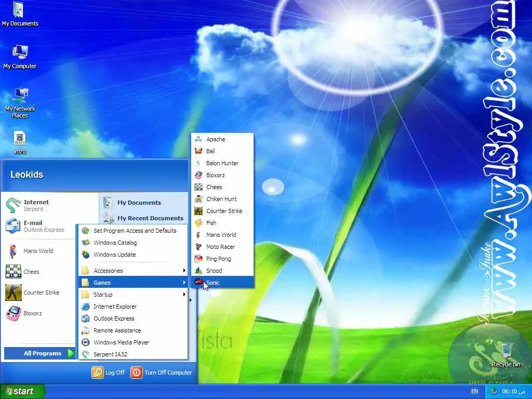Open Counter Strike icon in Games submenu
The image size is (532, 399).
pyautogui.click(x=198, y=211)
